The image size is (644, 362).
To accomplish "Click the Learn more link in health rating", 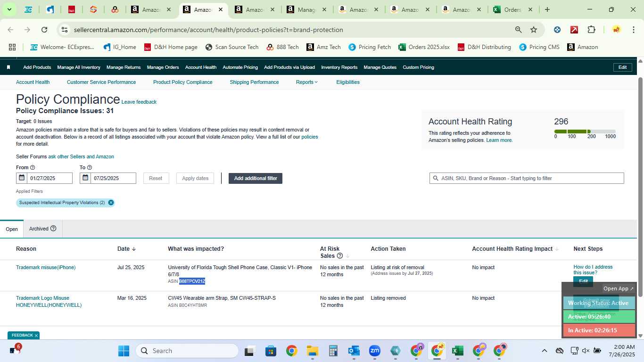I will (x=499, y=140).
